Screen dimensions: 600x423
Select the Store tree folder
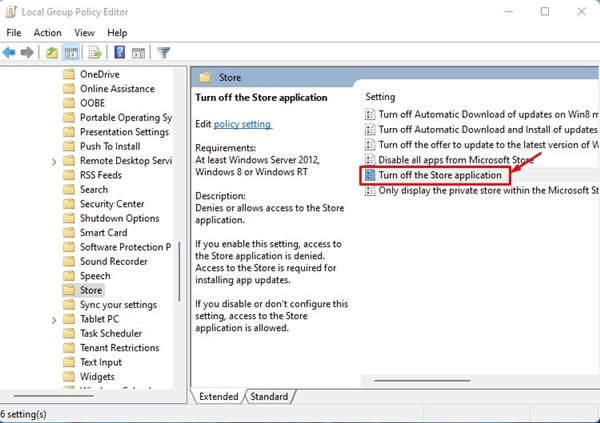(x=91, y=290)
